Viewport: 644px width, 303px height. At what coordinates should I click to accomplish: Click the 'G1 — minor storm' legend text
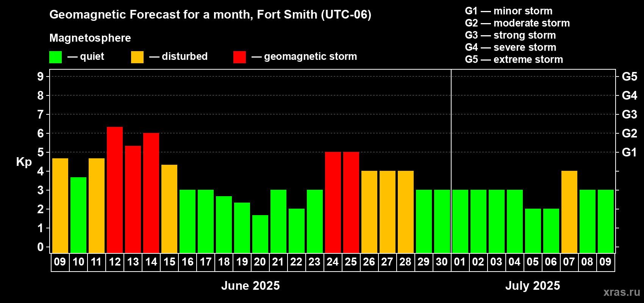509,11
